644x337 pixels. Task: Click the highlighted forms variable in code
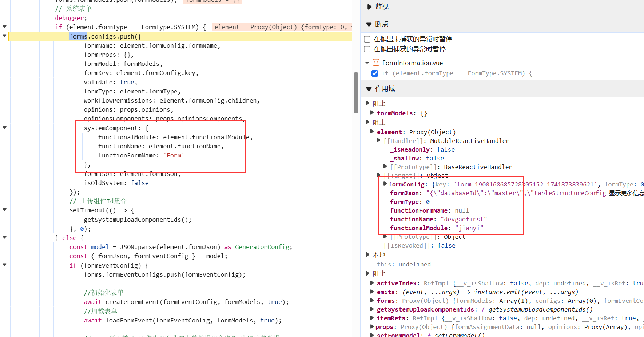click(78, 36)
